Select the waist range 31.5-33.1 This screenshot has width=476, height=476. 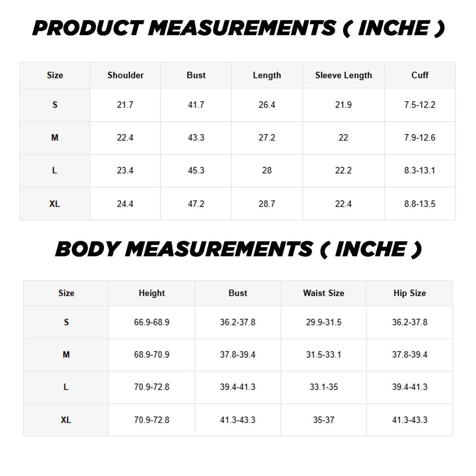(324, 355)
